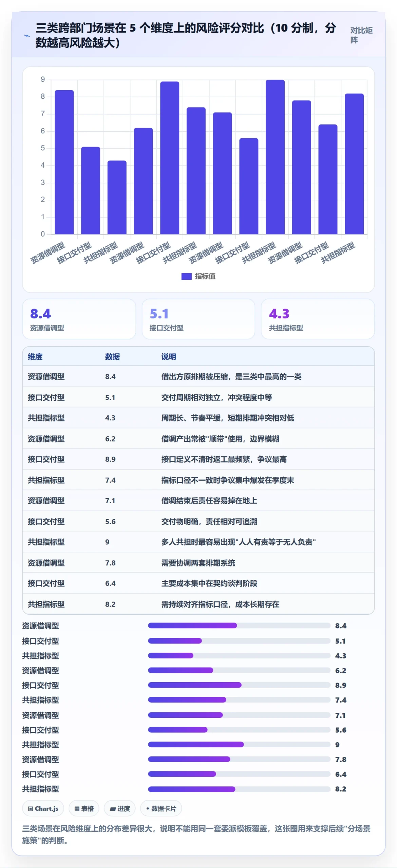The image size is (397, 868).
Task: Click table cell 主要成本集中在契约谈判阶段
Action: pyautogui.click(x=209, y=584)
